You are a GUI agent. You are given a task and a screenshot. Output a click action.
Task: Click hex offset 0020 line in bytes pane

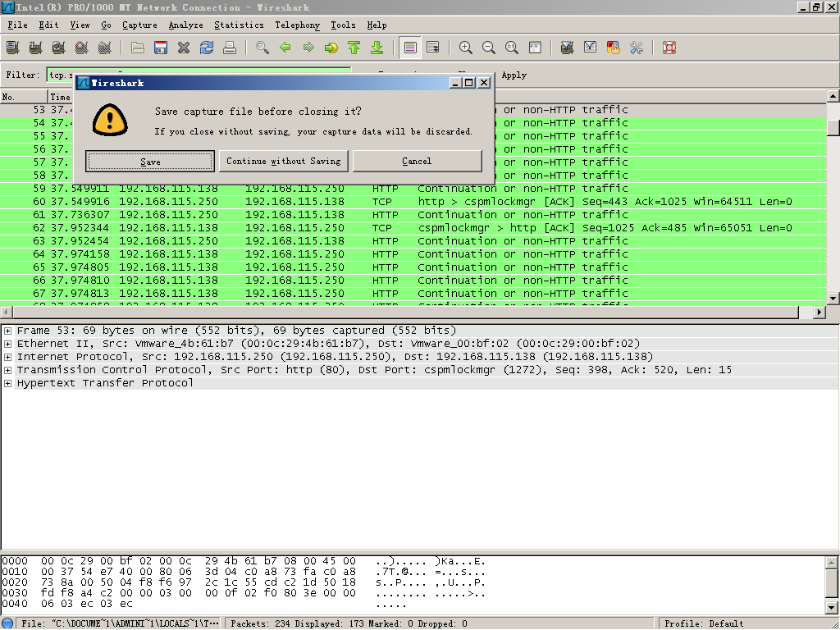243,583
